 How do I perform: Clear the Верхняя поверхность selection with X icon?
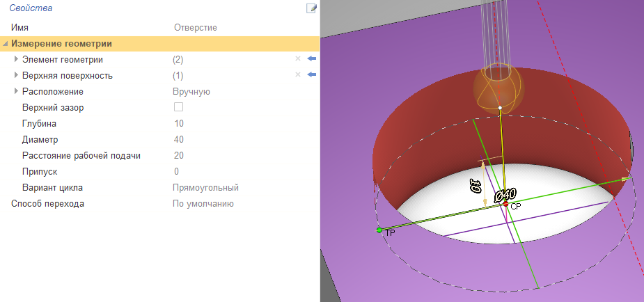(x=298, y=75)
